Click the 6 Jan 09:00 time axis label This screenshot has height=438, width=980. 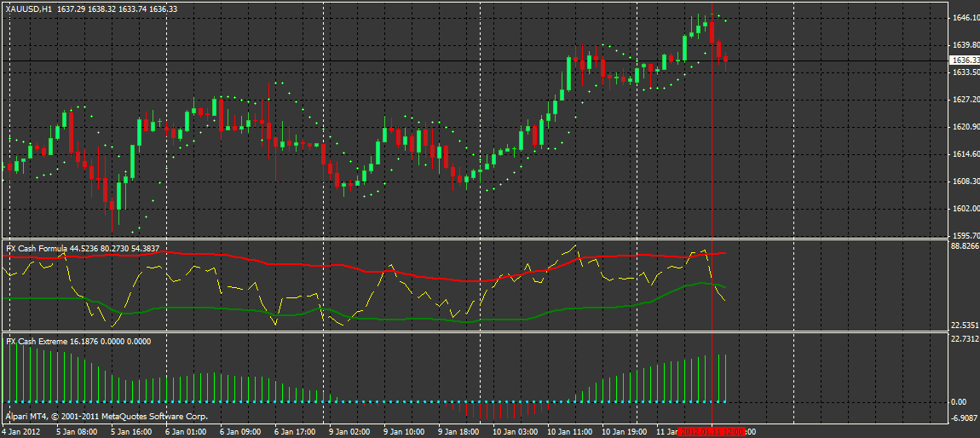[x=240, y=432]
